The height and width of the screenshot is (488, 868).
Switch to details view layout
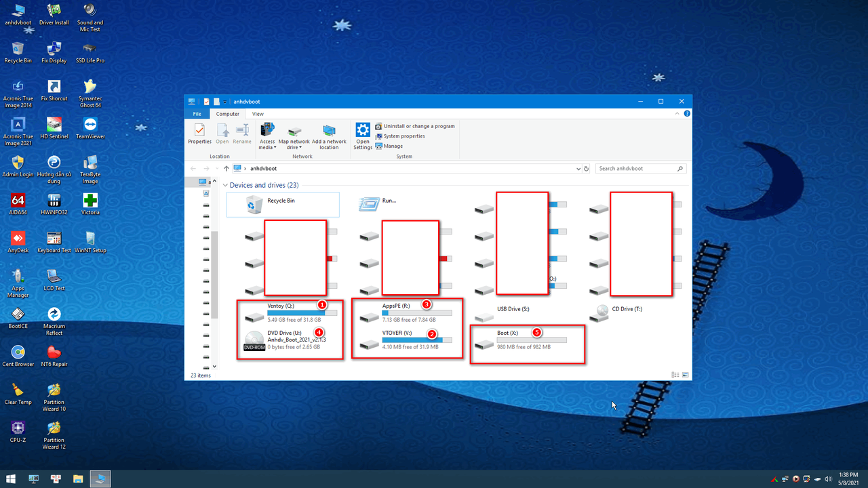point(675,375)
